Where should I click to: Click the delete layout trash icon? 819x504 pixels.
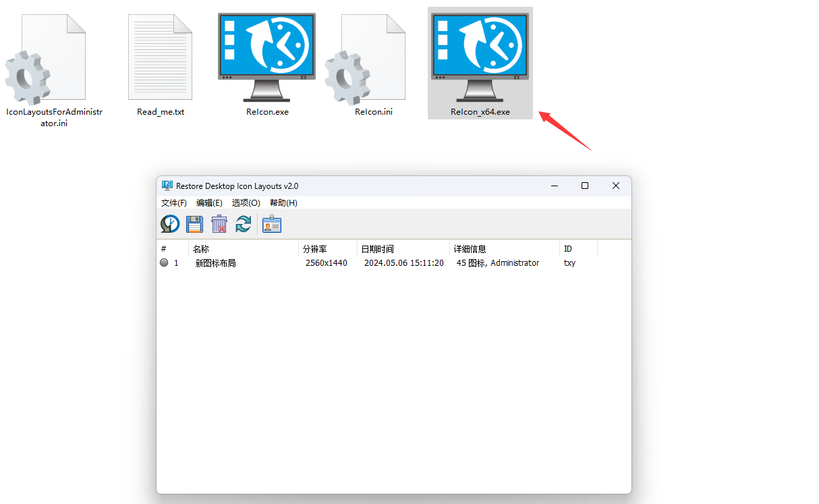point(219,223)
